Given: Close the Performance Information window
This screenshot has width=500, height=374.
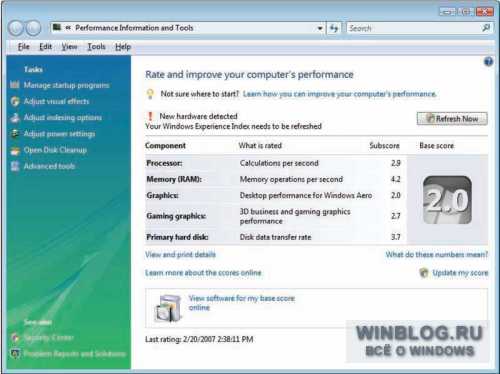Looking at the screenshot, I should tap(485, 12).
